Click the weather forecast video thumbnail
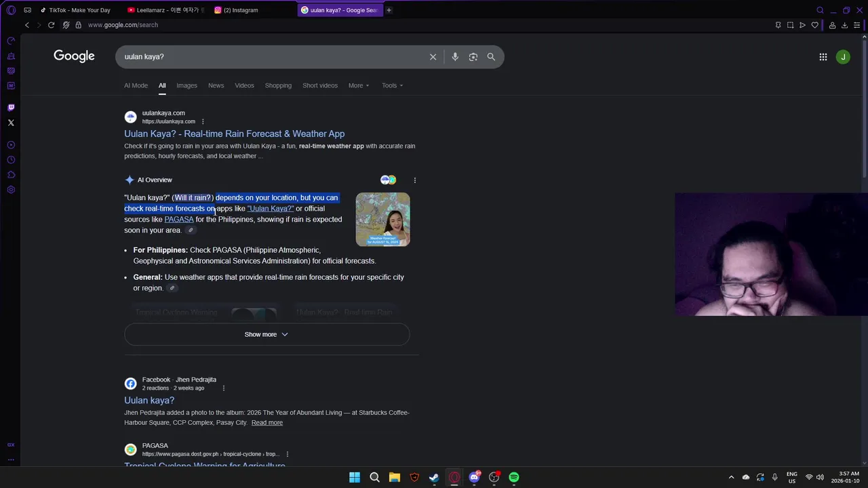The image size is (868, 488). point(382,220)
